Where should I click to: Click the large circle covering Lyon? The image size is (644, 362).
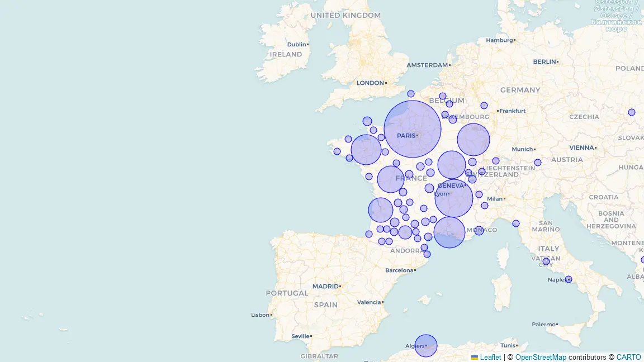(x=454, y=198)
